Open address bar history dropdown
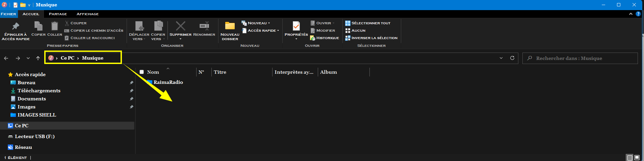644x161 pixels. [501, 58]
